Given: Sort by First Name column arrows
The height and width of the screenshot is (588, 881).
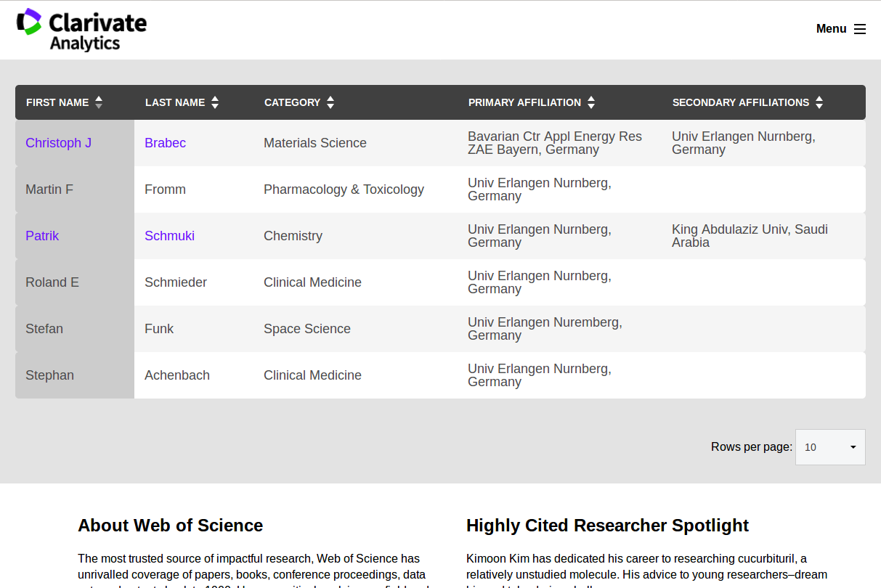Looking at the screenshot, I should pos(99,102).
